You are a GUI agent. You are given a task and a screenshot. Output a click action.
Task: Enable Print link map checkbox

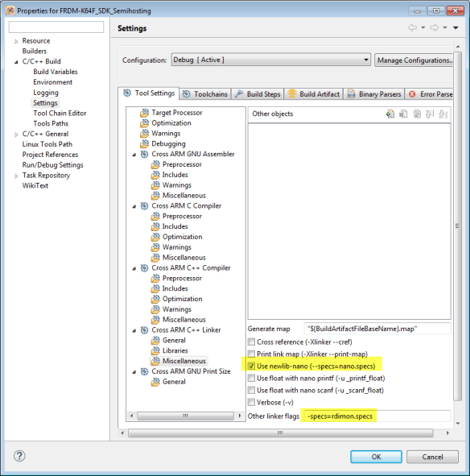[251, 354]
